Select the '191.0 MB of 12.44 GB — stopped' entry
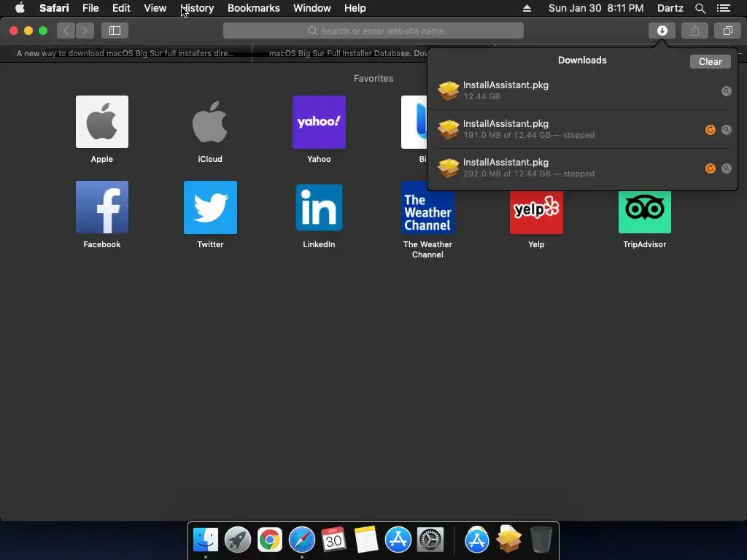Viewport: 747px width, 560px height. pos(582,129)
